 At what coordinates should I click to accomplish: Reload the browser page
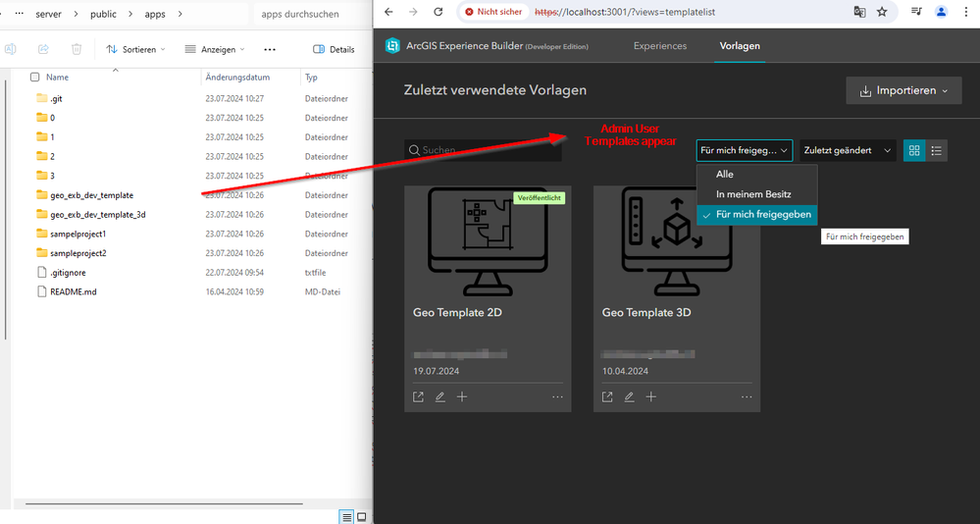coord(438,12)
